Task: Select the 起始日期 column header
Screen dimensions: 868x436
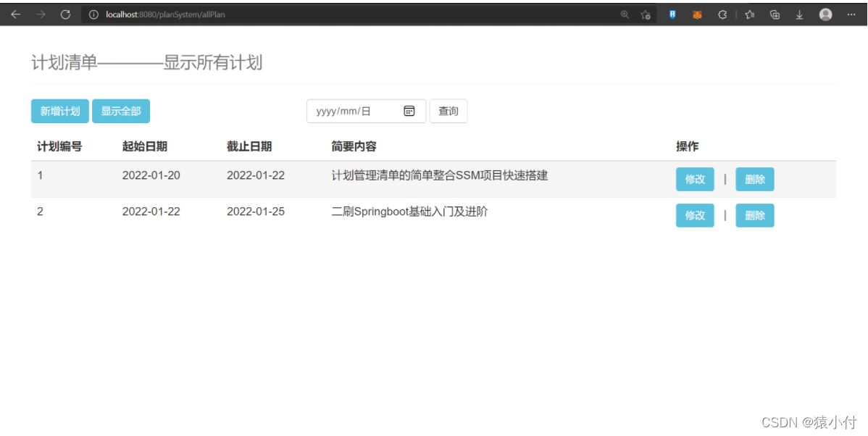Action: coord(144,146)
